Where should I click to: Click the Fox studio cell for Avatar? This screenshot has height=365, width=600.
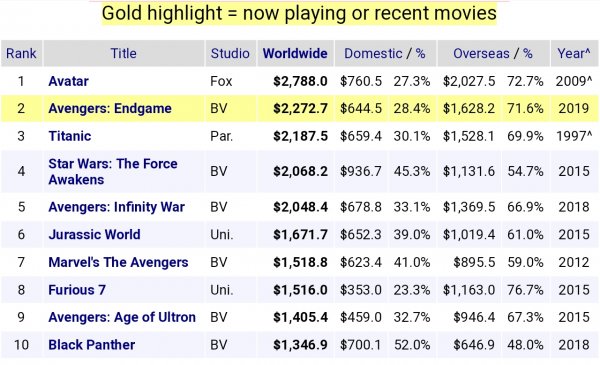221,81
